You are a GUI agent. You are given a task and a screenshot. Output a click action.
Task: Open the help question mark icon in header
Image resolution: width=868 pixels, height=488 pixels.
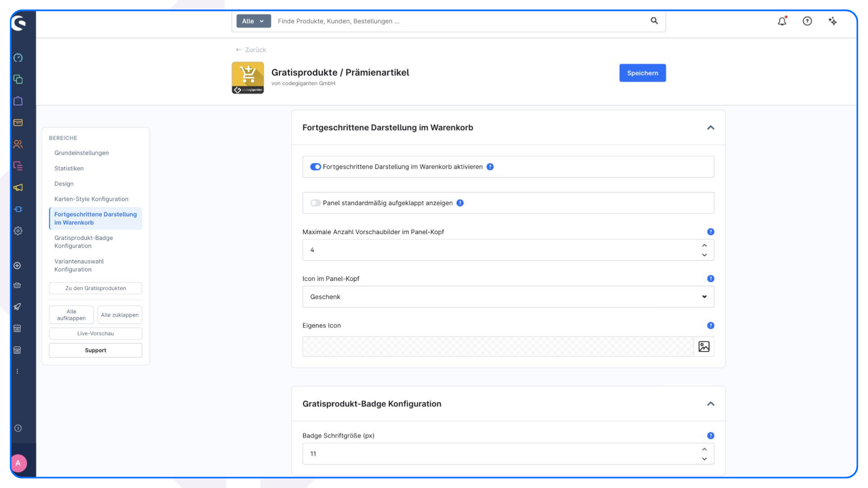[807, 21]
